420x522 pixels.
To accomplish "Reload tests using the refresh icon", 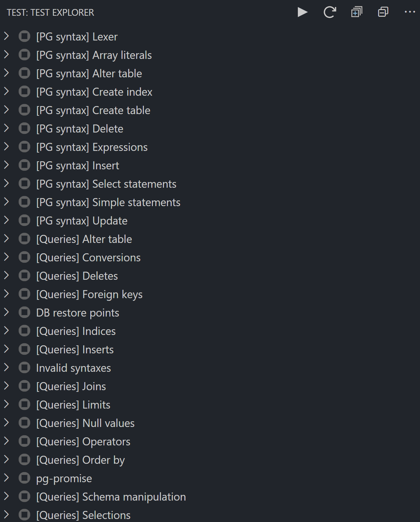I will click(330, 12).
